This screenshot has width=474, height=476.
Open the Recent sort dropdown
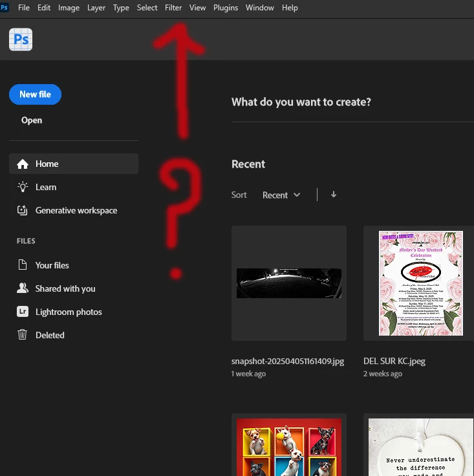click(281, 195)
